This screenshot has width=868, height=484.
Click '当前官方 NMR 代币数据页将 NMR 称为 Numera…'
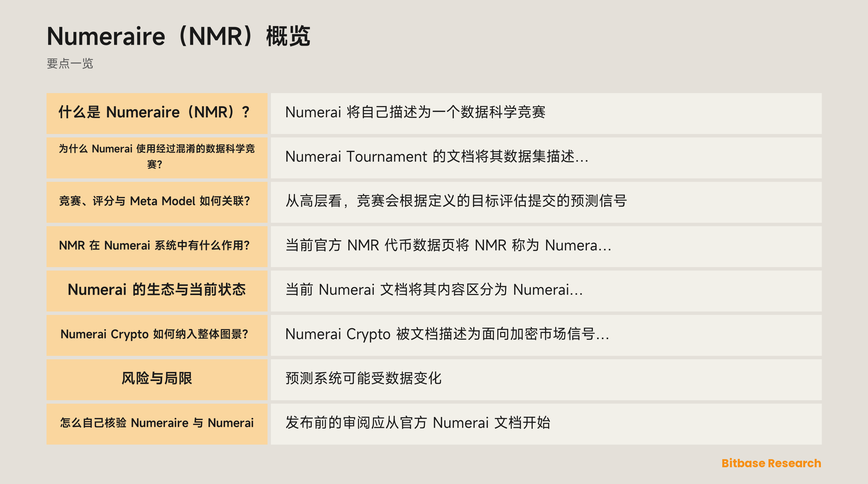448,245
